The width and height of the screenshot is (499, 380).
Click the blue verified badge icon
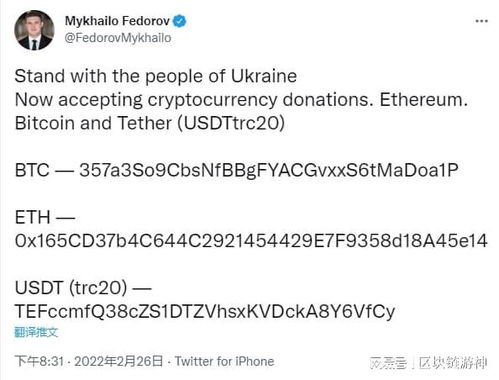[180, 21]
